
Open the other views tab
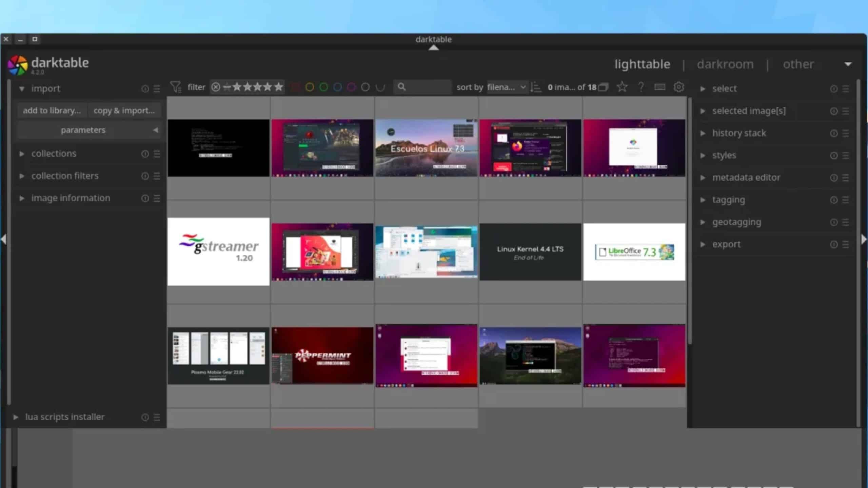click(798, 64)
